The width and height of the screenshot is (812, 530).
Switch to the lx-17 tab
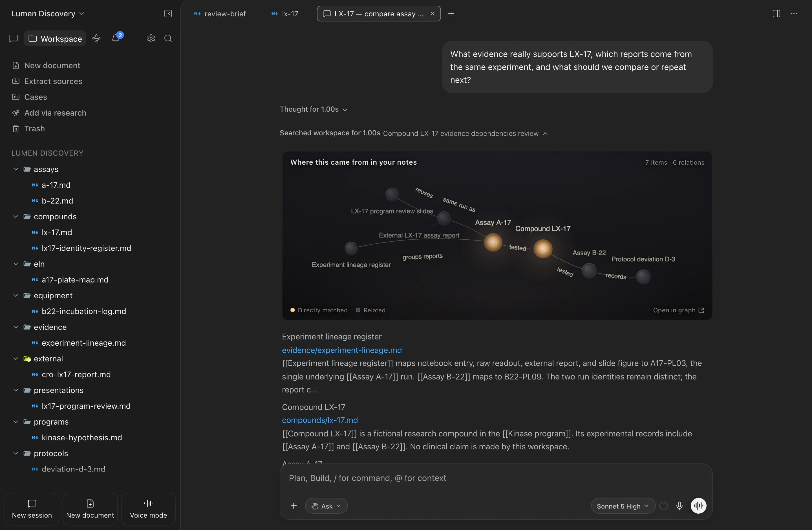pos(285,14)
